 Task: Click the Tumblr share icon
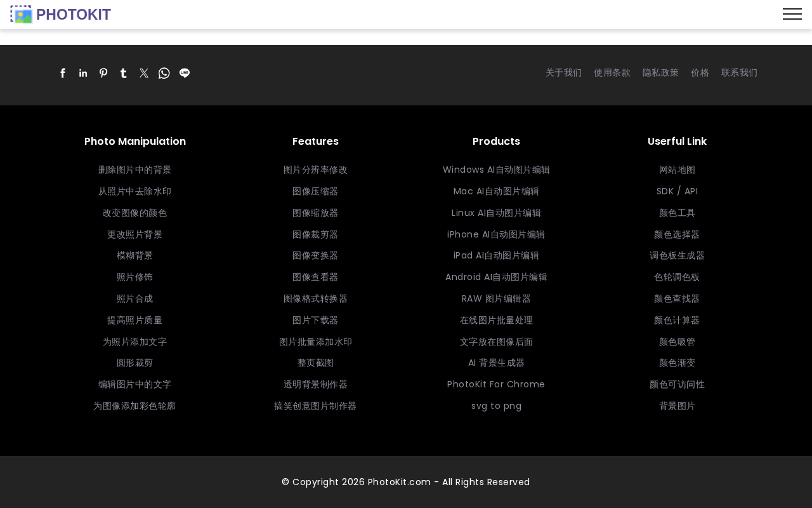pos(124,73)
